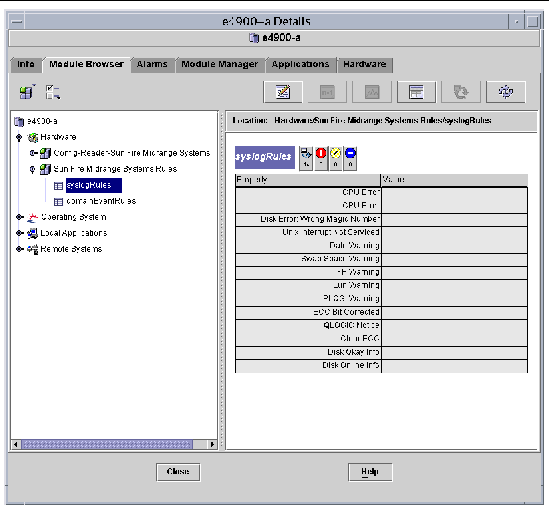The image size is (549, 506).
Task: Click the red critical alarm indicator icon
Action: pyautogui.click(x=321, y=158)
